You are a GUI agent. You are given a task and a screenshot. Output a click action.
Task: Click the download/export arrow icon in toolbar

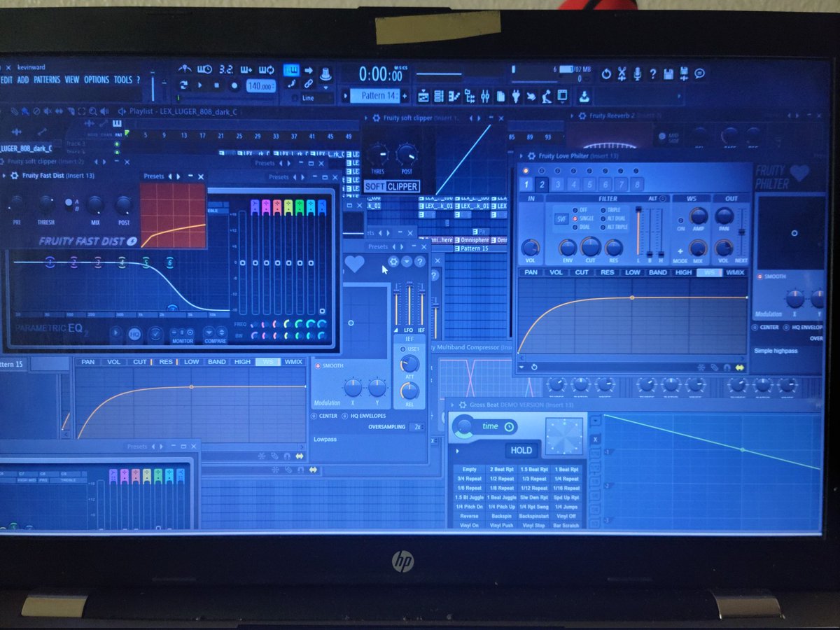click(583, 96)
